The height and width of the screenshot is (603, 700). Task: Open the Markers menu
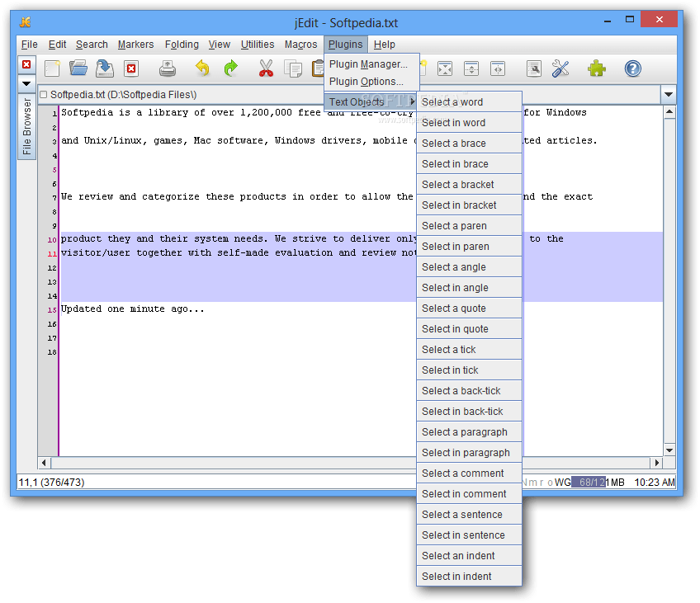point(135,45)
